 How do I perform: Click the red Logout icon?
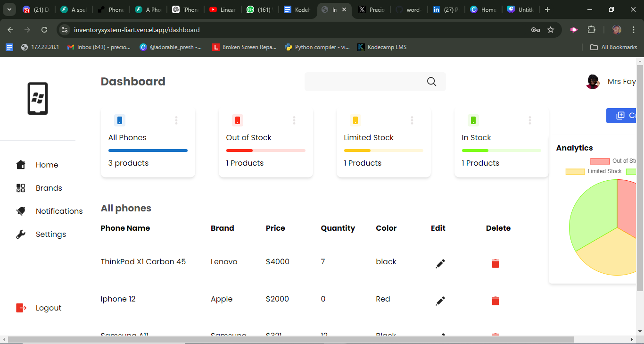tap(21, 308)
